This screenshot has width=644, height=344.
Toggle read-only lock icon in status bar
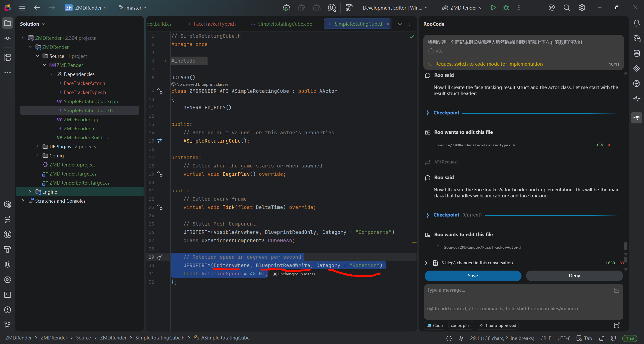[601, 338]
